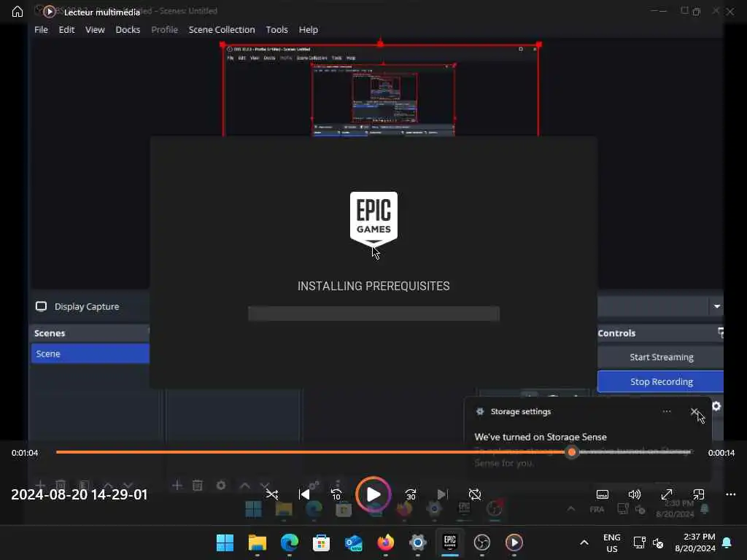
Task: Click Stop Recording in the recorded OBS
Action: coord(661,381)
